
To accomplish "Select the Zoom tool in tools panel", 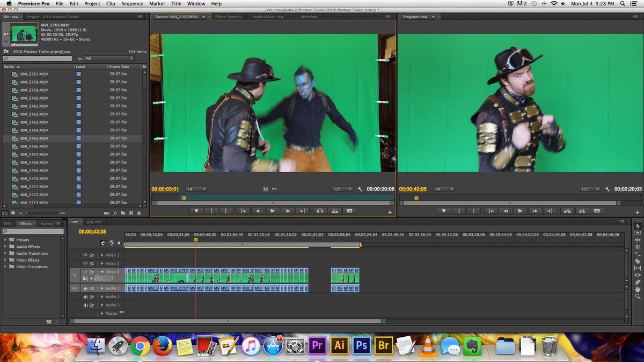I will tap(638, 295).
